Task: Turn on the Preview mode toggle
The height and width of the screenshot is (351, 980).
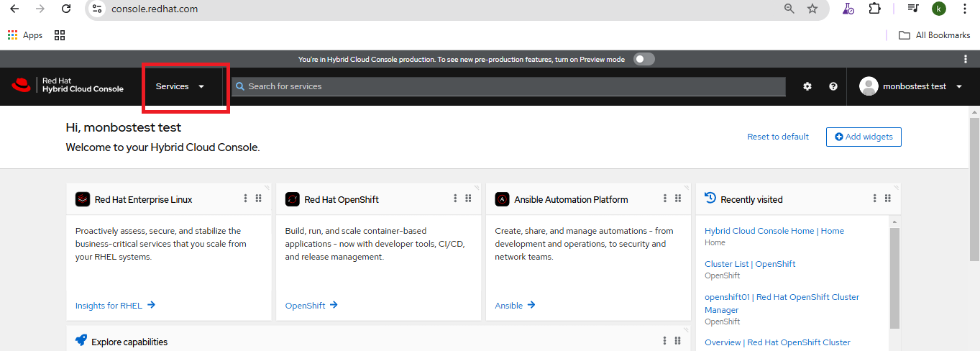Action: click(x=644, y=59)
